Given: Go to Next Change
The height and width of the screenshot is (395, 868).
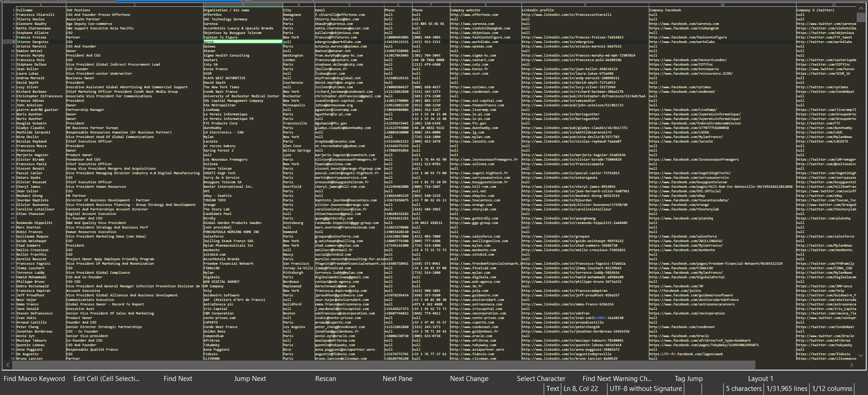Looking at the screenshot, I should click(x=469, y=379).
